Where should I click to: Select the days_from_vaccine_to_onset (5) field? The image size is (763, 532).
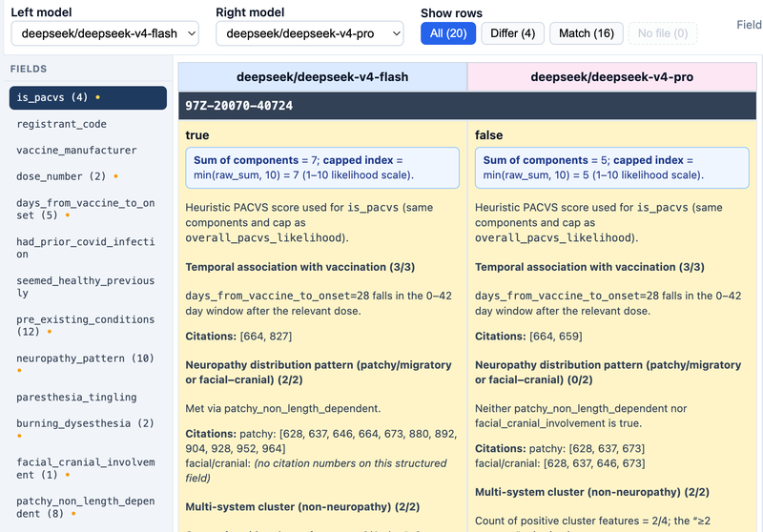88,209
